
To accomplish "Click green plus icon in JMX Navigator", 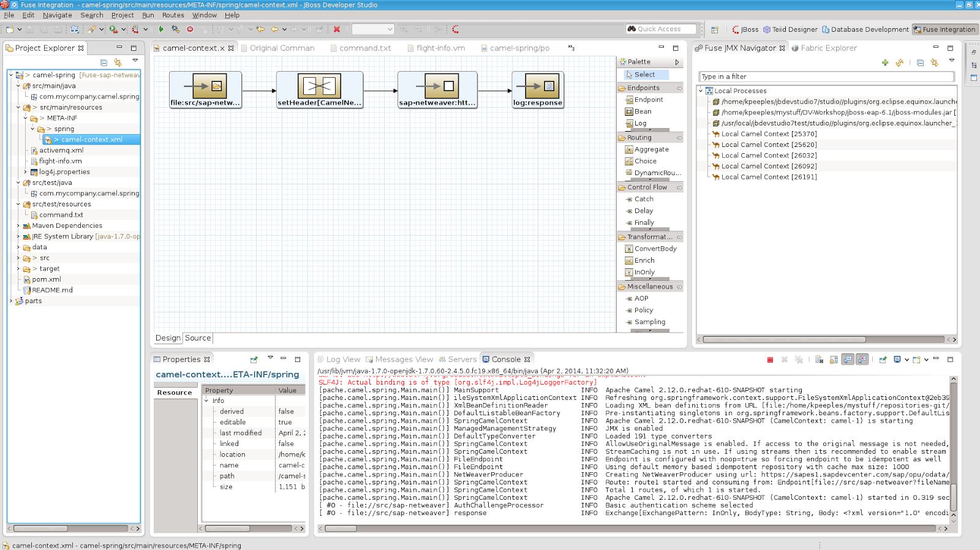I will point(885,62).
